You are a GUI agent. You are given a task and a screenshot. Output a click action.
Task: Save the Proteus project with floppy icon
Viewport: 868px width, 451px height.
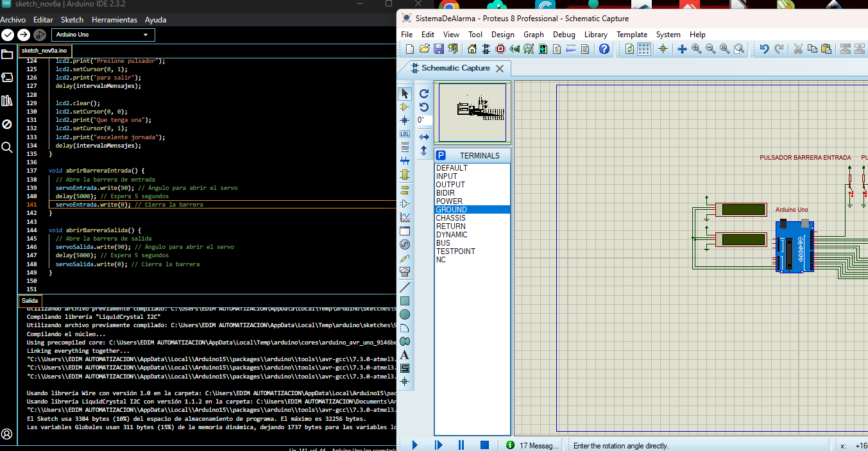point(439,49)
